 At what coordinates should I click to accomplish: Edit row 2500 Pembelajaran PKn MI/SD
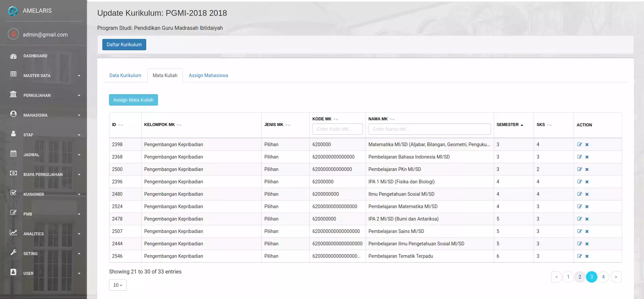[x=579, y=169]
